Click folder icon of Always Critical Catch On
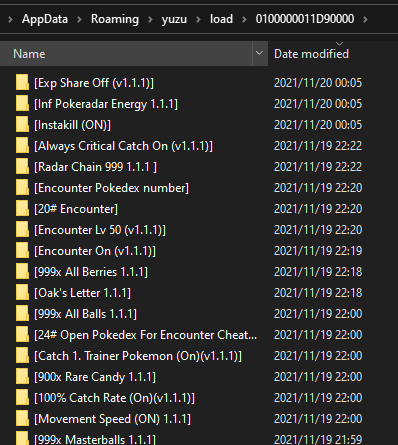Screen dimensions: 398x445 (22, 146)
